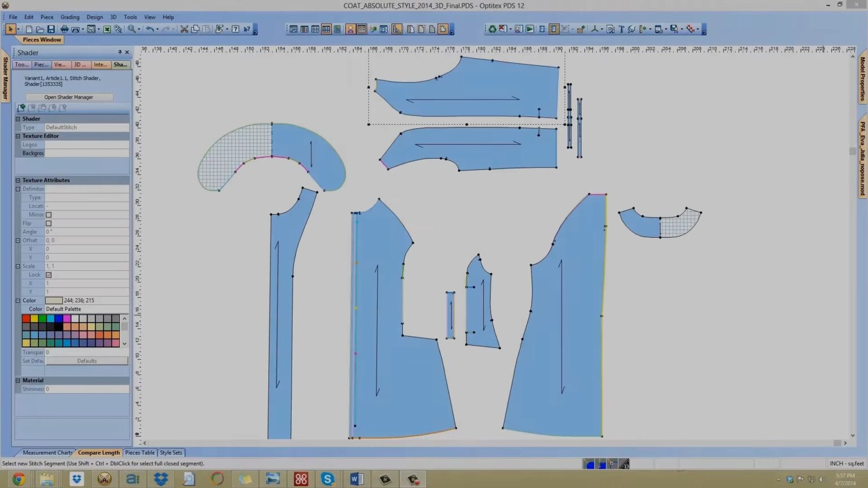Uncheck the Scale Lock checkbox
Image resolution: width=868 pixels, height=488 pixels.
(49, 274)
